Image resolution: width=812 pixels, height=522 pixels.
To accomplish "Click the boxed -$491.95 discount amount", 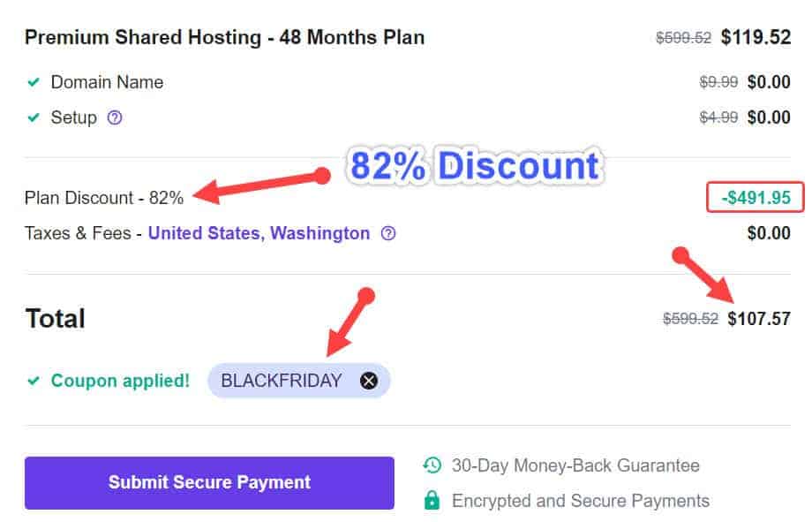I will pyautogui.click(x=756, y=198).
